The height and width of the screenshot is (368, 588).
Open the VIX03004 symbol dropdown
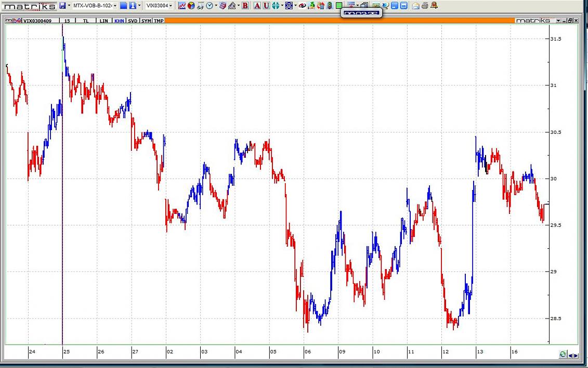(x=171, y=6)
